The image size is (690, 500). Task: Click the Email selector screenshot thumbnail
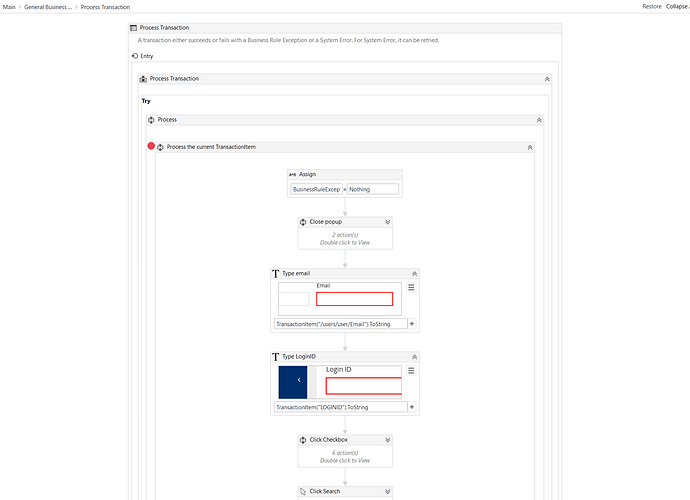coord(340,299)
